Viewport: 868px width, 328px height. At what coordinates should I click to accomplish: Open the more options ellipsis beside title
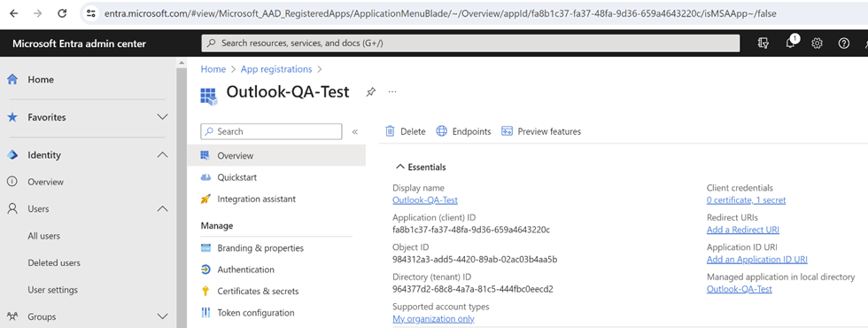point(392,92)
